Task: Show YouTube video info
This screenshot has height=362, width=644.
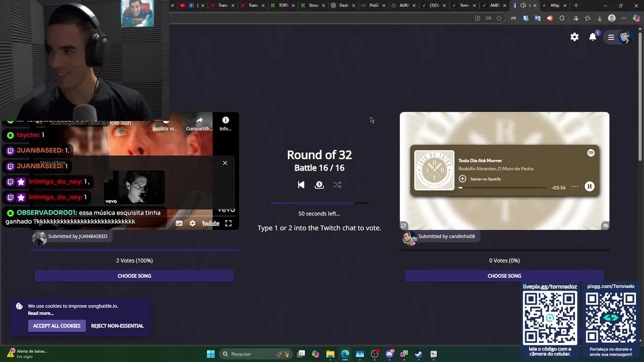Action: click(225, 124)
